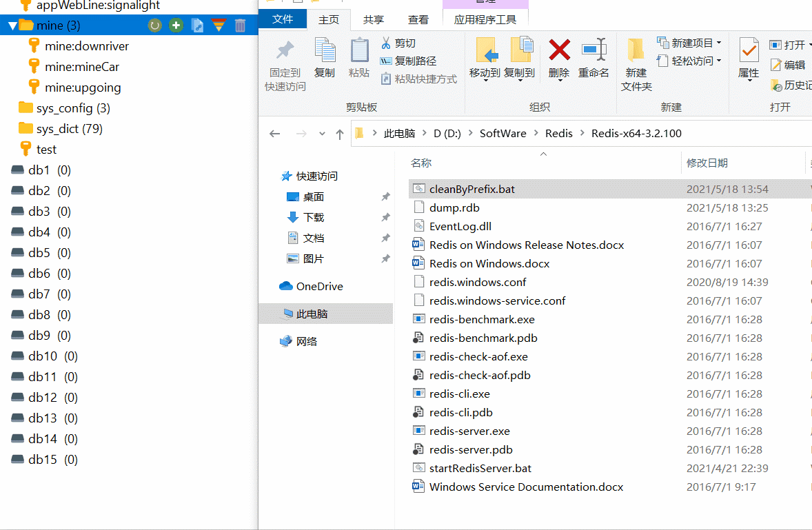Viewport: 812px width, 530px height.
Task: Go up one folder level arrow
Action: click(x=340, y=134)
